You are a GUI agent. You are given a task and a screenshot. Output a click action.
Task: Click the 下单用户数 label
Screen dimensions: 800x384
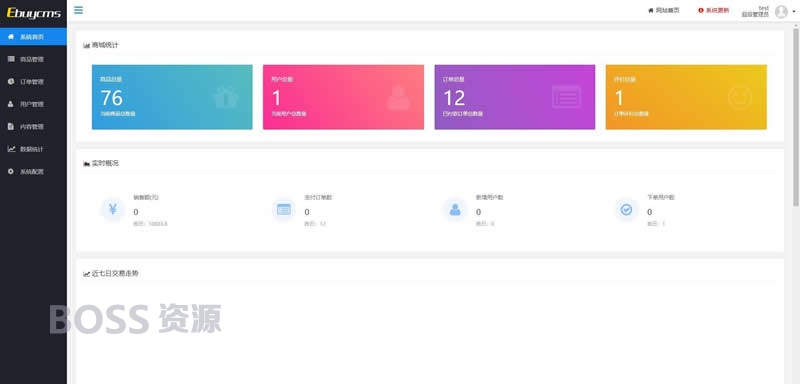click(661, 197)
